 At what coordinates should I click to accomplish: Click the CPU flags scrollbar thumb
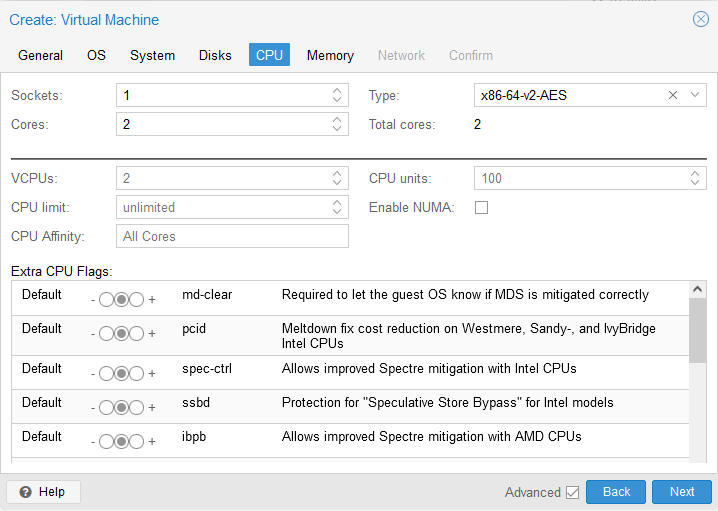point(697,330)
